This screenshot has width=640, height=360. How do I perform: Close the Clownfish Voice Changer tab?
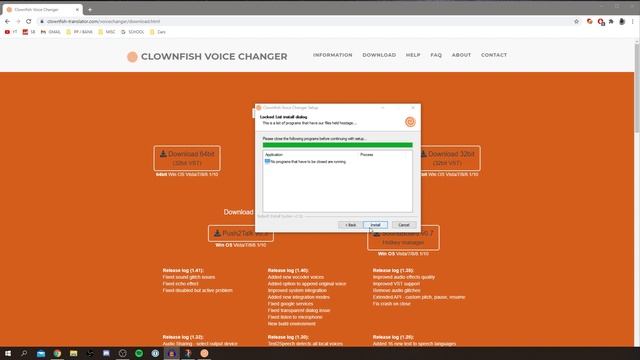point(77,9)
